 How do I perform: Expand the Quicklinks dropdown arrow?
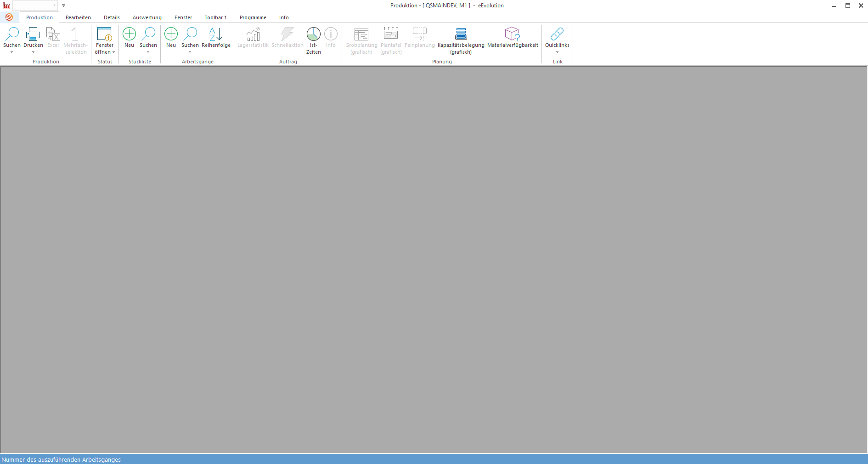tap(557, 52)
